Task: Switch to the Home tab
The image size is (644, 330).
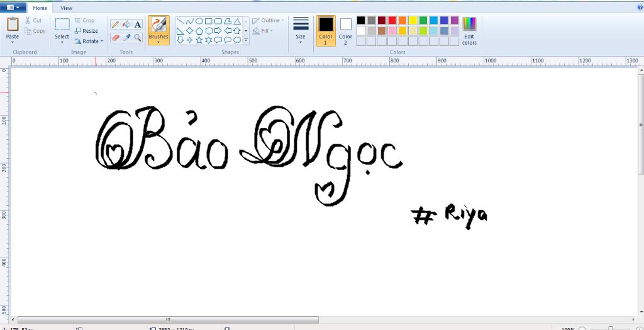Action: (40, 8)
